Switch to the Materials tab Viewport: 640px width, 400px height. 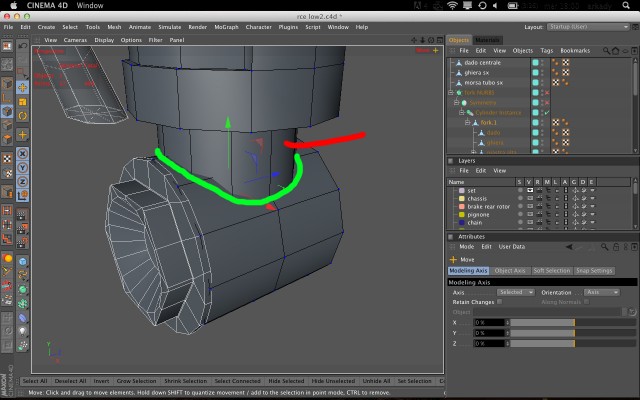(487, 40)
